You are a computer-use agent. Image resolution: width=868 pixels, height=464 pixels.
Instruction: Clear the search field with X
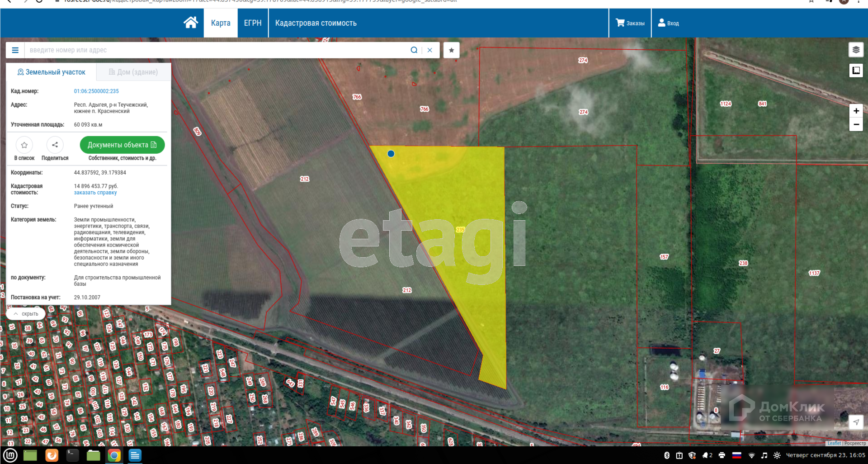(430, 50)
